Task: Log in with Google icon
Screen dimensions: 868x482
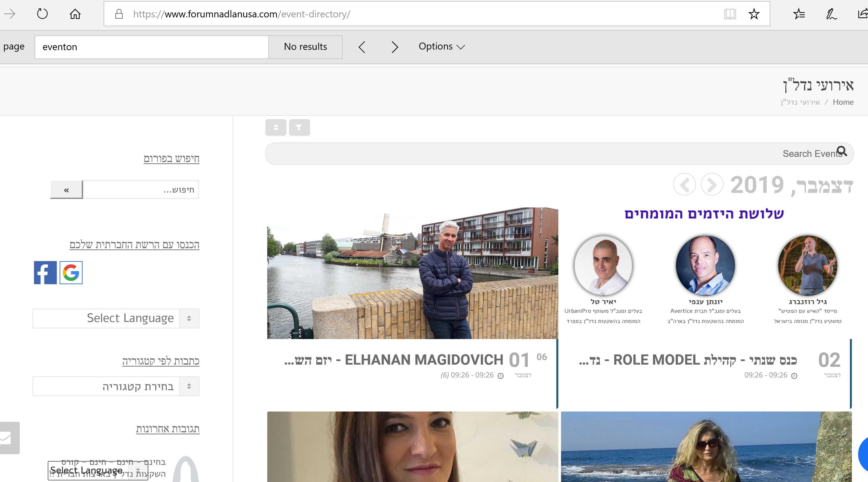Action: (71, 272)
